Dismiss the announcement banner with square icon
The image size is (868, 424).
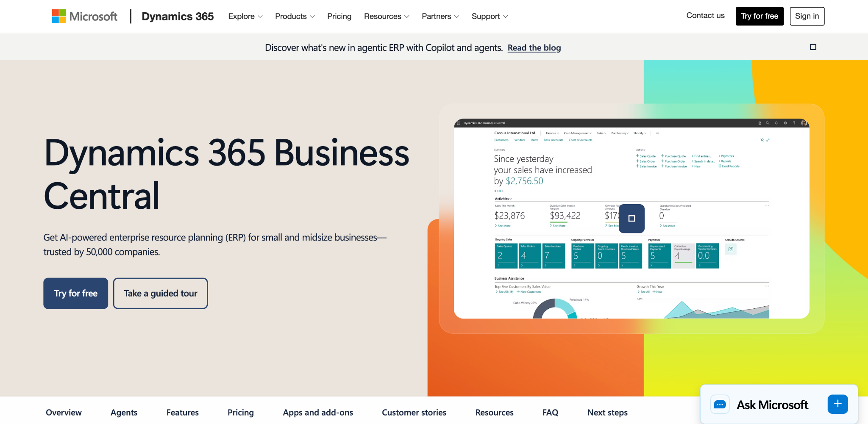[813, 47]
